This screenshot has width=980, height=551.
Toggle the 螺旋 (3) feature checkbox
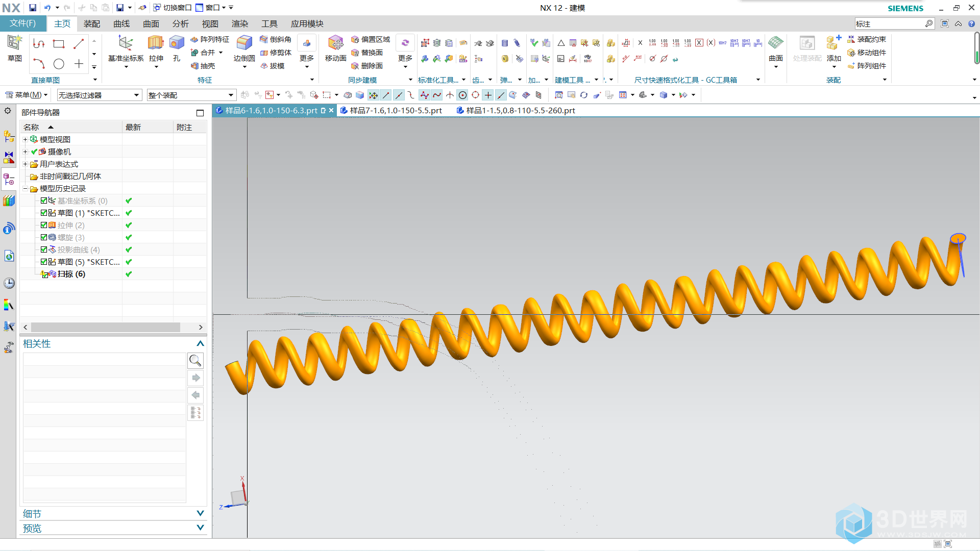[44, 237]
